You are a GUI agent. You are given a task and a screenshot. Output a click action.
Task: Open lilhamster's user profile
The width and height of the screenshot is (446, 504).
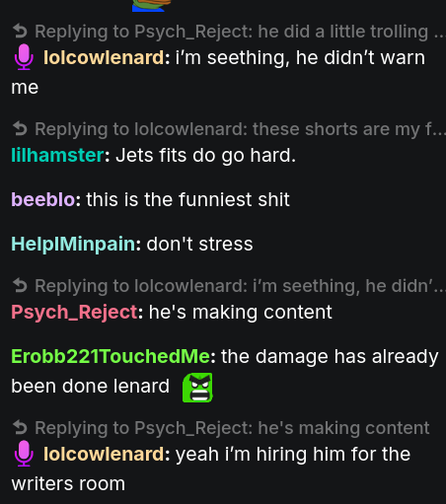(x=57, y=155)
